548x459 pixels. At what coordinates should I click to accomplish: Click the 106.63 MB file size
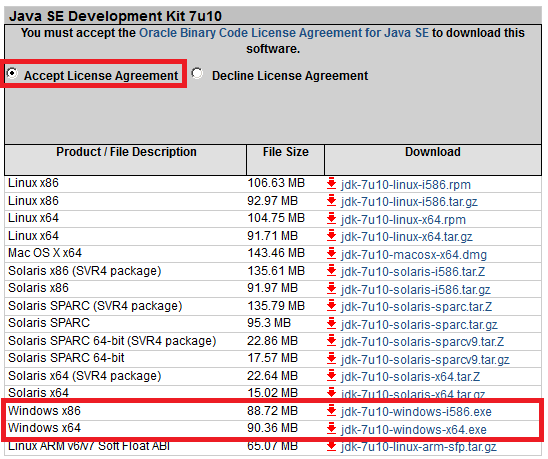tap(276, 183)
